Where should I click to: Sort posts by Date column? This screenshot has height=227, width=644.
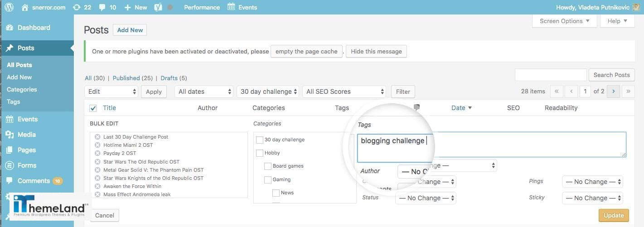(461, 108)
